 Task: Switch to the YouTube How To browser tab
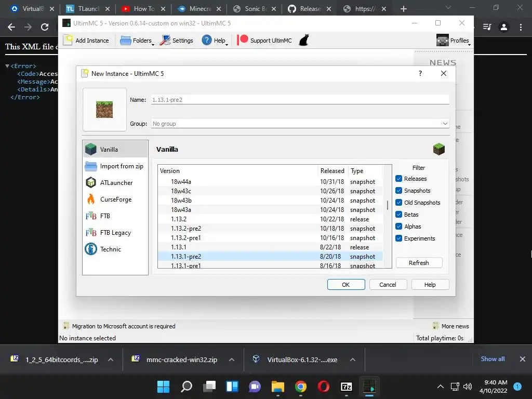tap(144, 9)
